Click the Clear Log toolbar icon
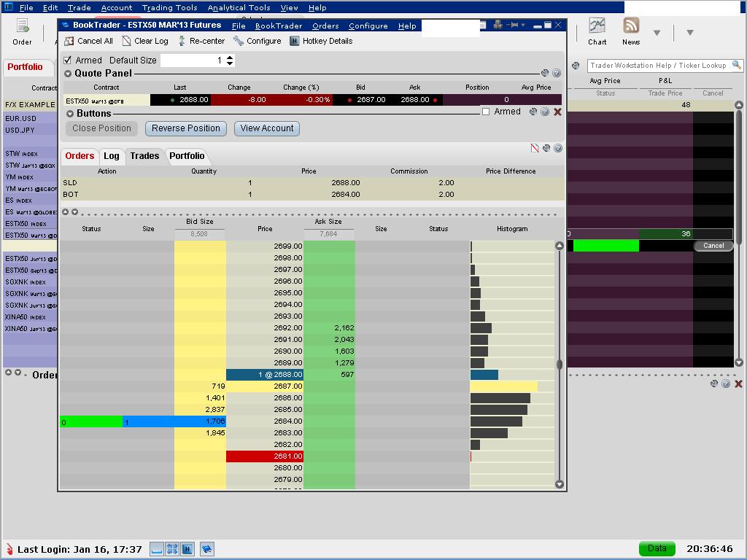Screen dimensions: 747x560 (x=126, y=41)
